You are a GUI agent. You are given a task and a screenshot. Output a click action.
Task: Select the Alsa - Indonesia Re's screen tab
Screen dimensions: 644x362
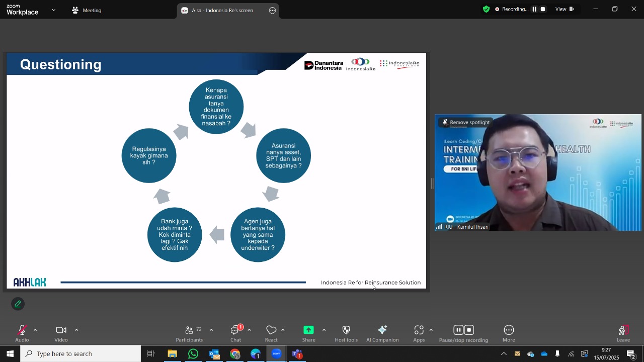click(x=222, y=11)
